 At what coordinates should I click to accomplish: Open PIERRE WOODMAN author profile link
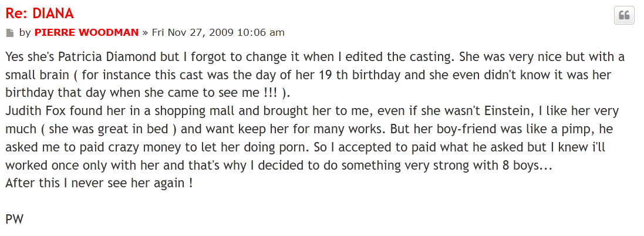pyautogui.click(x=86, y=32)
